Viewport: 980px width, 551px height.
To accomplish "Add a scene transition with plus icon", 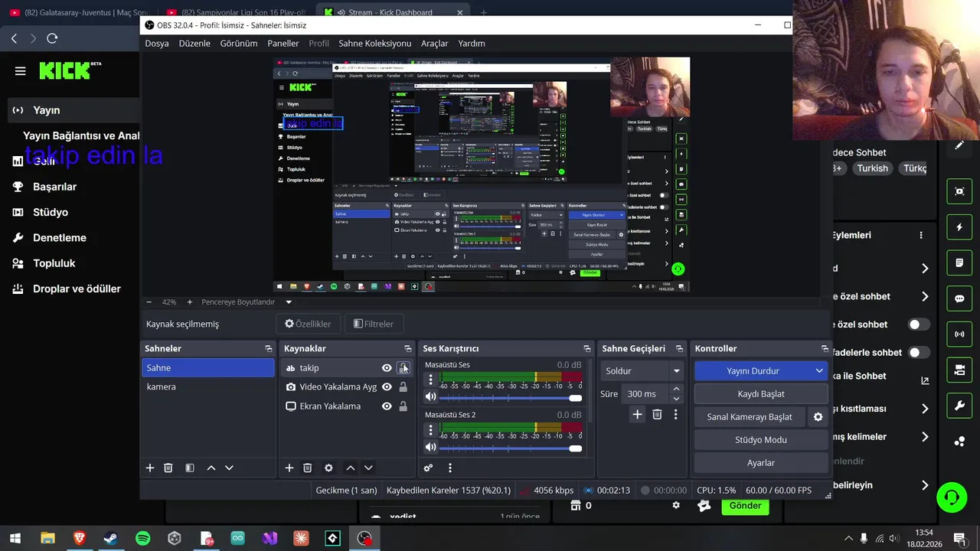I will [637, 414].
